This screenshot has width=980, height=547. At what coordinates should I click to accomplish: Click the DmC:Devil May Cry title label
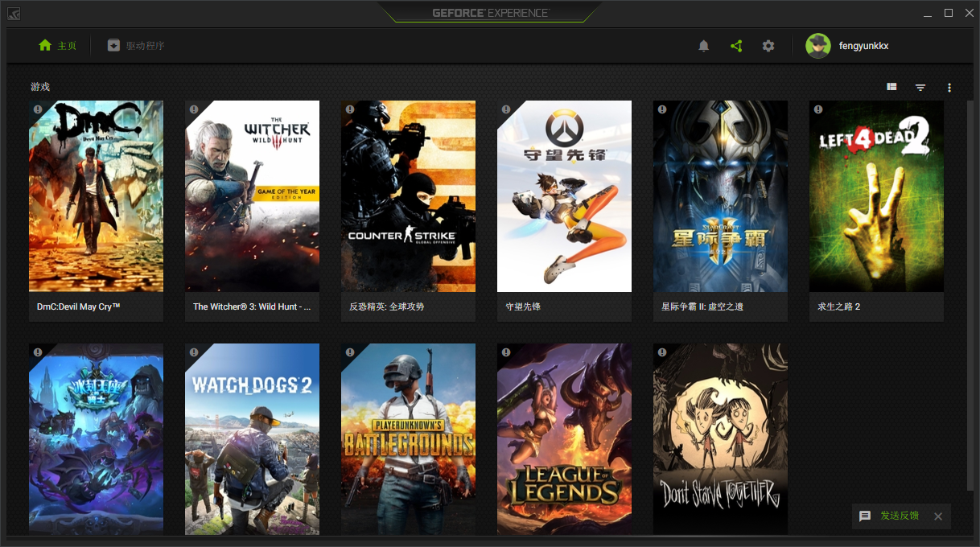tap(79, 306)
